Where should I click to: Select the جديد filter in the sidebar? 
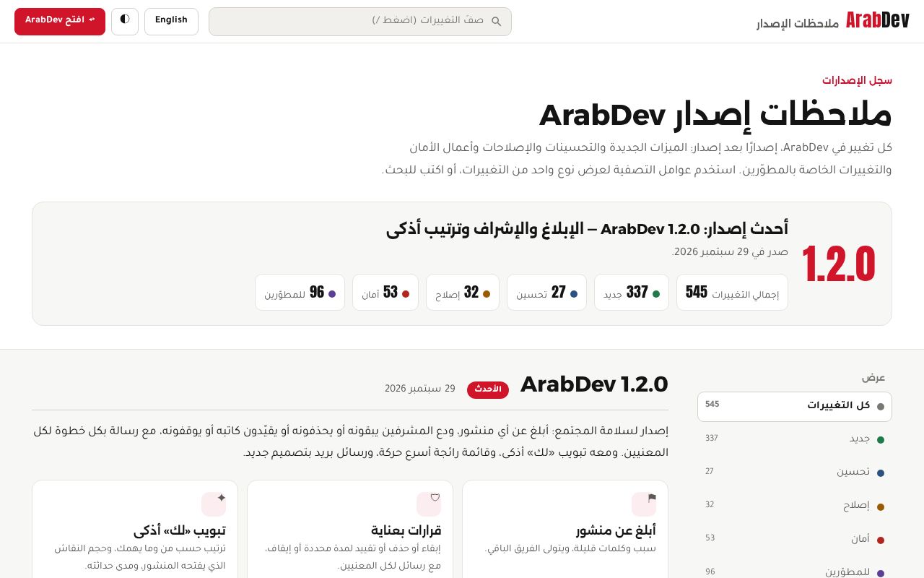click(x=795, y=440)
